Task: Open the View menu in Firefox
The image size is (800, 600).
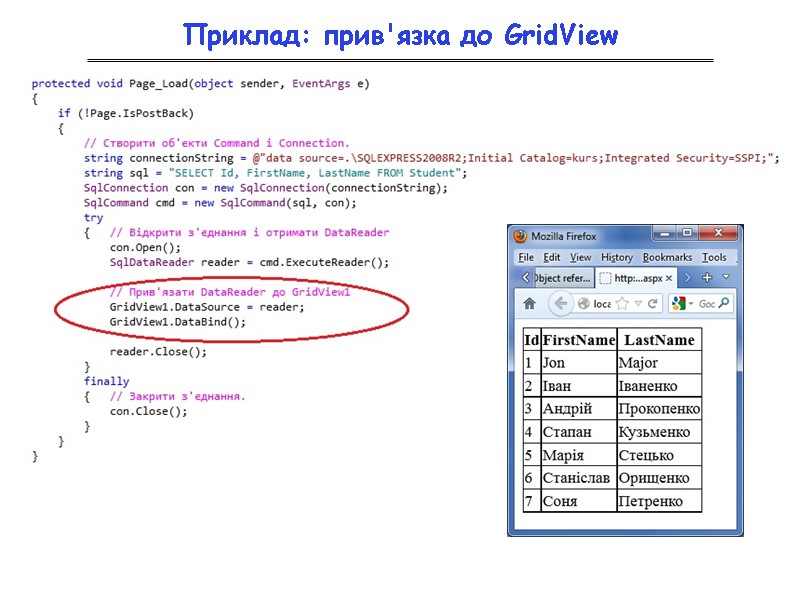Action: click(x=581, y=258)
